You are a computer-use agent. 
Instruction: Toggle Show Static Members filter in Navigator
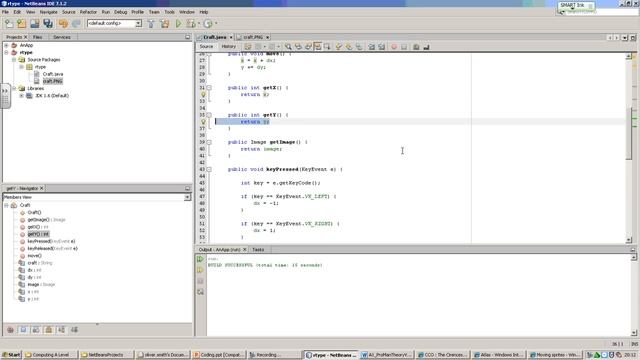[x=36, y=330]
